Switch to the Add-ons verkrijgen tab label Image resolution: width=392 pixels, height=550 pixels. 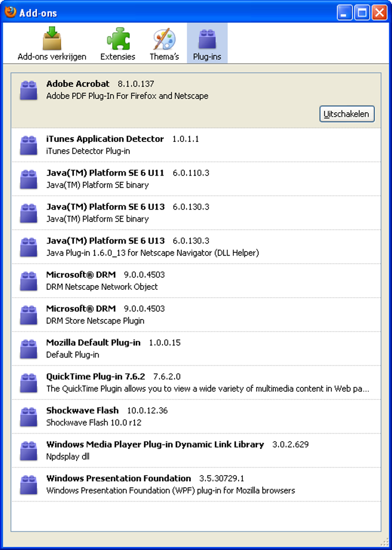[x=52, y=57]
